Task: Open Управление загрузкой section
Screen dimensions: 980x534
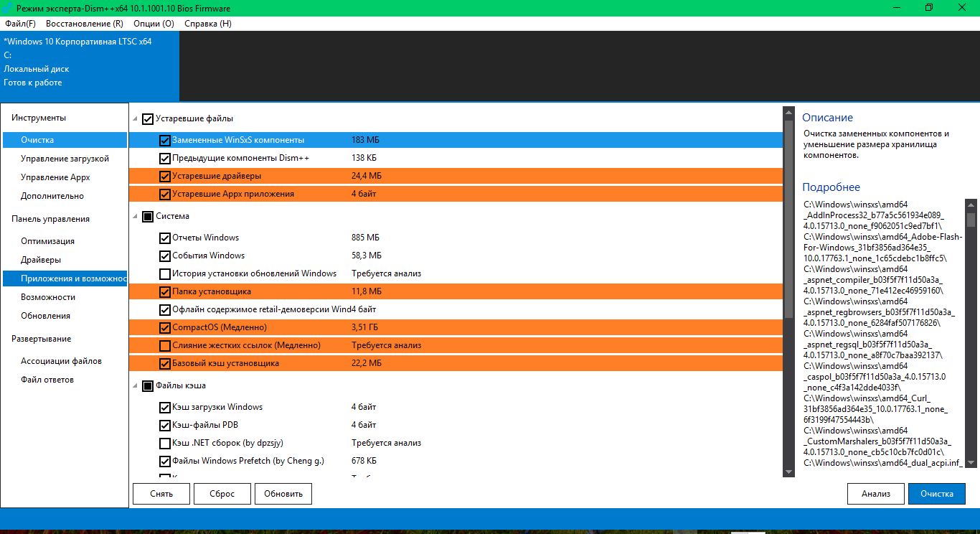Action: coord(65,159)
